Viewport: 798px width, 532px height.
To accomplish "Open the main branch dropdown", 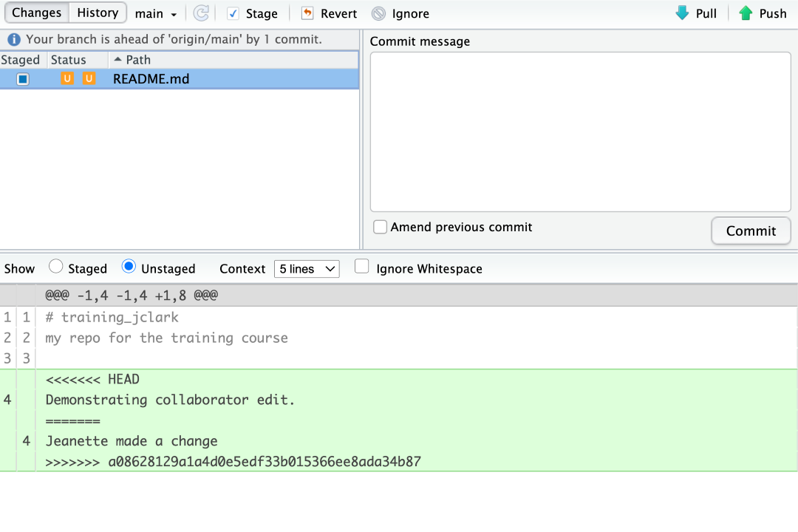I will (x=156, y=14).
